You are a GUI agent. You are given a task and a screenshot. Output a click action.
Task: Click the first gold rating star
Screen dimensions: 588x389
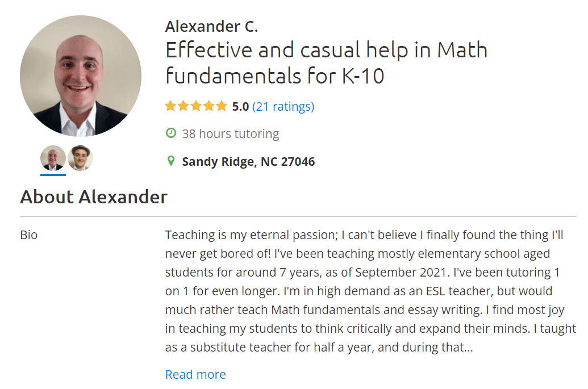point(170,106)
